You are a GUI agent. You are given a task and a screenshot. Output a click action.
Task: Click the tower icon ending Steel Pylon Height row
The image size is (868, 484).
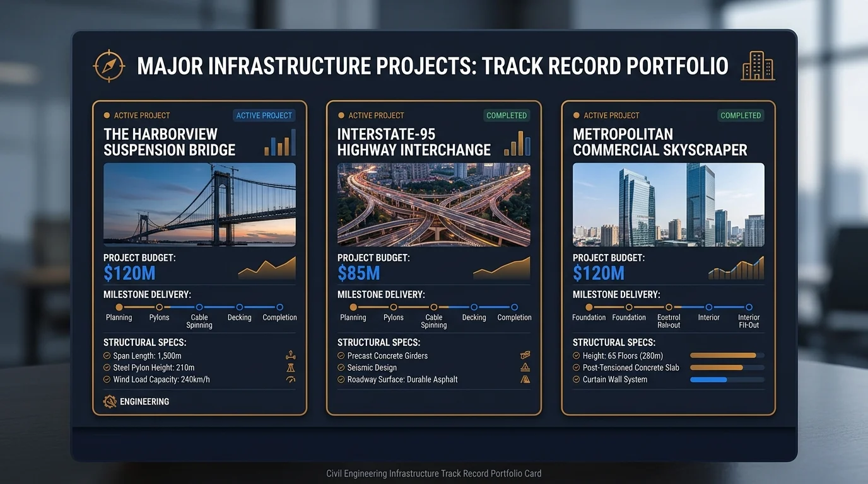pyautogui.click(x=290, y=367)
